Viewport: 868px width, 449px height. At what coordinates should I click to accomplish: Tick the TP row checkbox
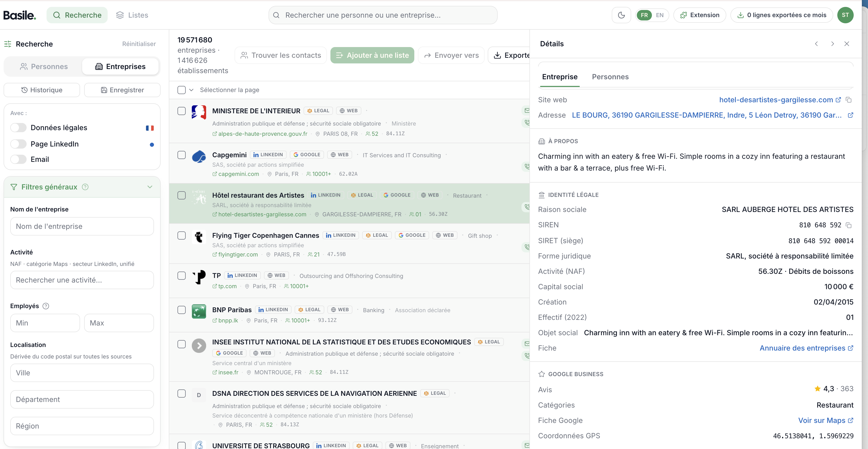tap(182, 276)
